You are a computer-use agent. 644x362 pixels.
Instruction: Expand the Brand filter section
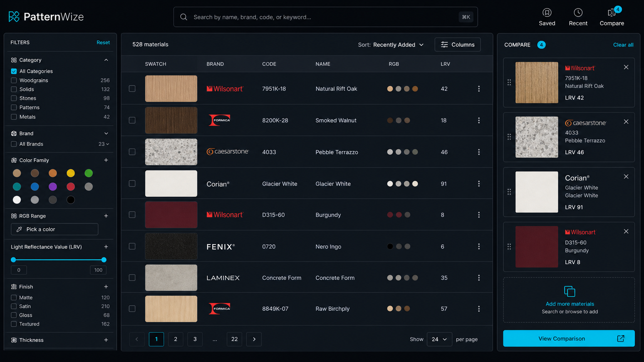pyautogui.click(x=106, y=133)
